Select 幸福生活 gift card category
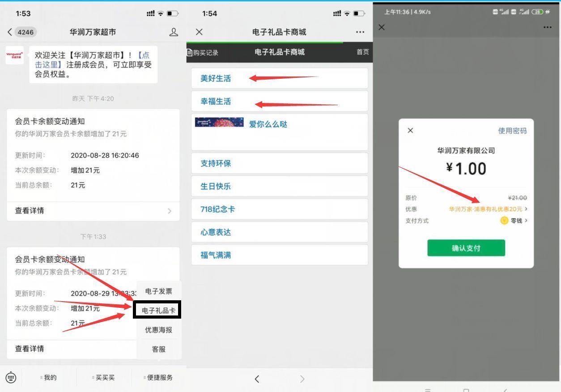This screenshot has width=561, height=392. click(280, 102)
